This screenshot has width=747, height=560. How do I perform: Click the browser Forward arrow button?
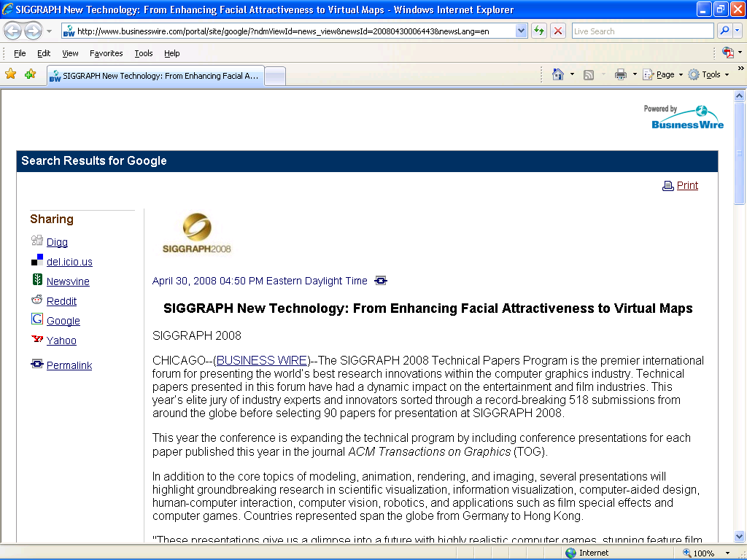(x=33, y=31)
